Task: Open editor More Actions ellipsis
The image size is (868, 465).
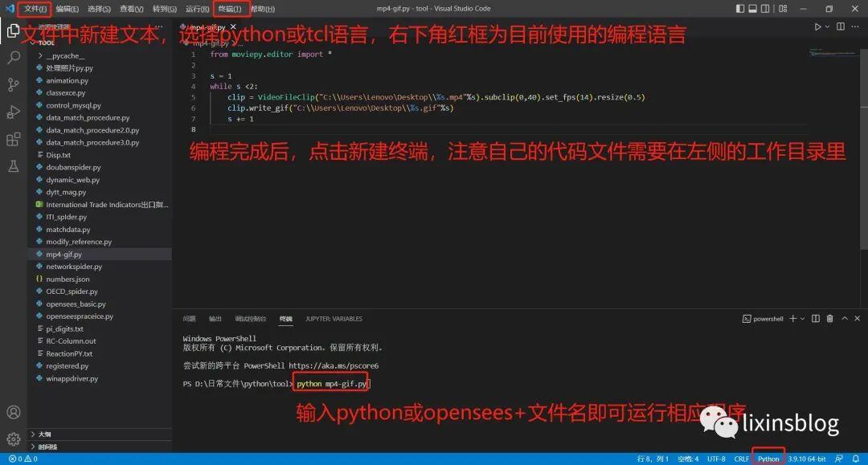Action: coord(855,27)
